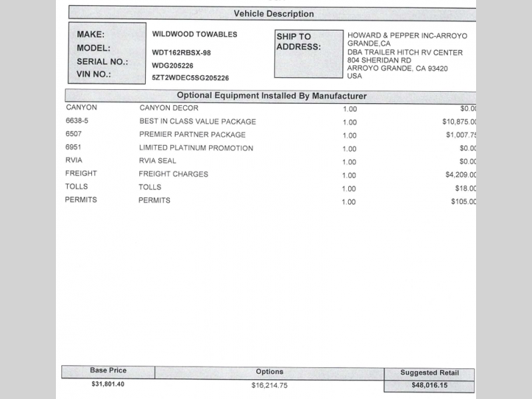
Task: Click the LIMITED PLATINUM PROMOTION entry
Action: tap(196, 148)
